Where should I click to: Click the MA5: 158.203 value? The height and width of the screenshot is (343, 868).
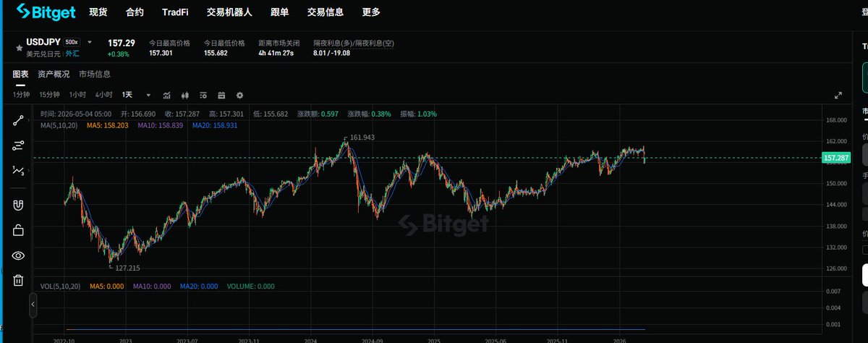coord(107,125)
